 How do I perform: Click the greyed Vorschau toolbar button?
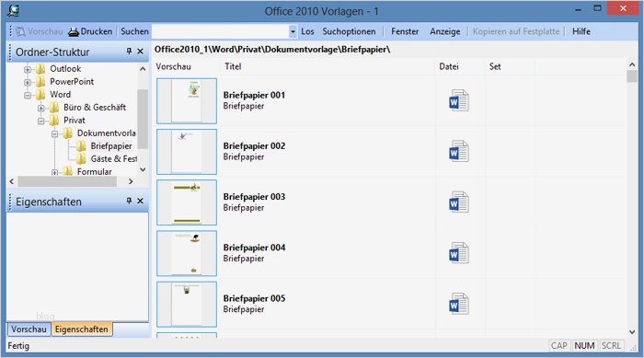click(x=40, y=31)
